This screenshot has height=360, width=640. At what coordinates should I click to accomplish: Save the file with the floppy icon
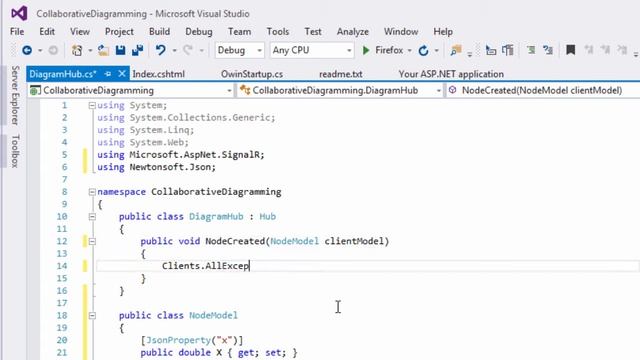pos(120,51)
